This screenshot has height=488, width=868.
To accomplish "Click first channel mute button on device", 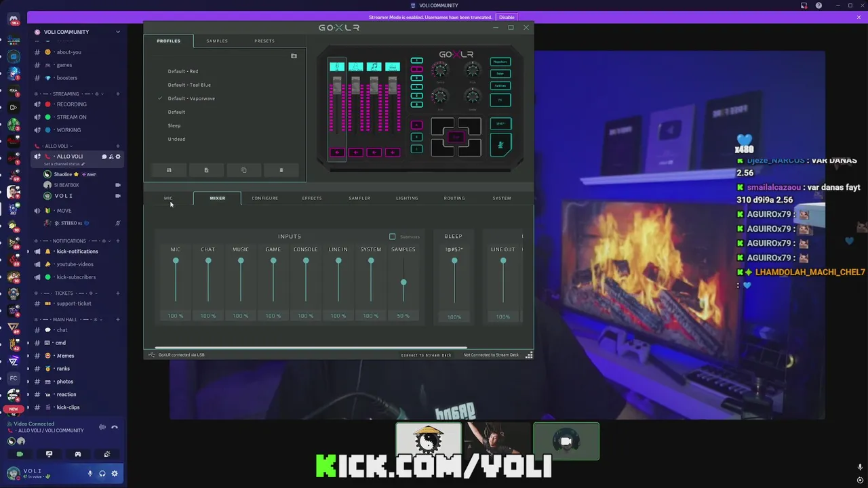I will (337, 152).
